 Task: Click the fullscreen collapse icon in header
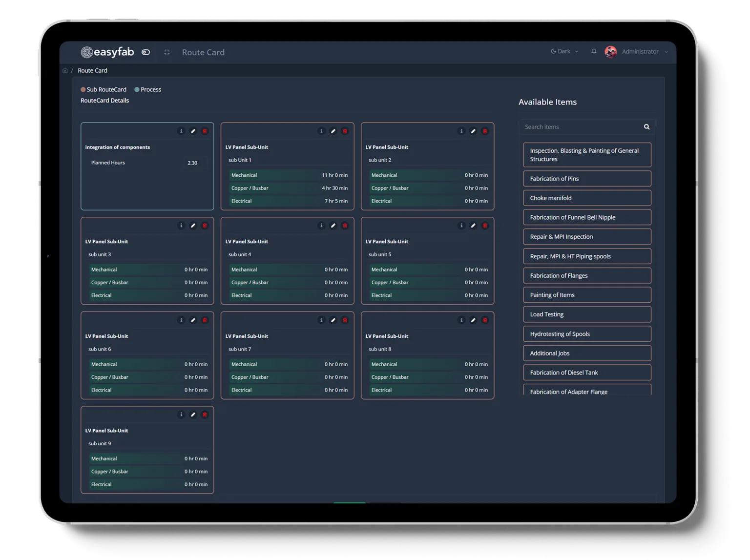tap(167, 52)
